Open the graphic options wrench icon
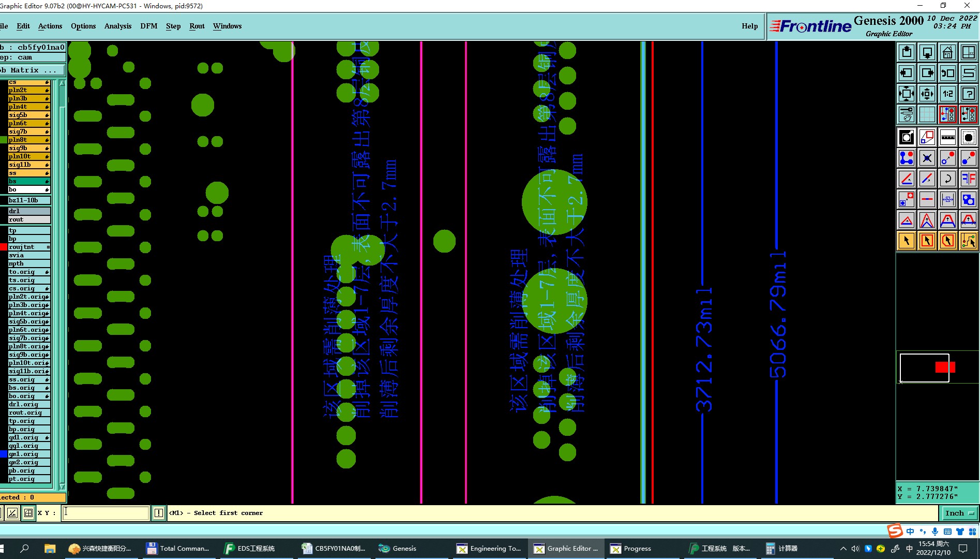Screen dimensions: 980x559 click(907, 114)
